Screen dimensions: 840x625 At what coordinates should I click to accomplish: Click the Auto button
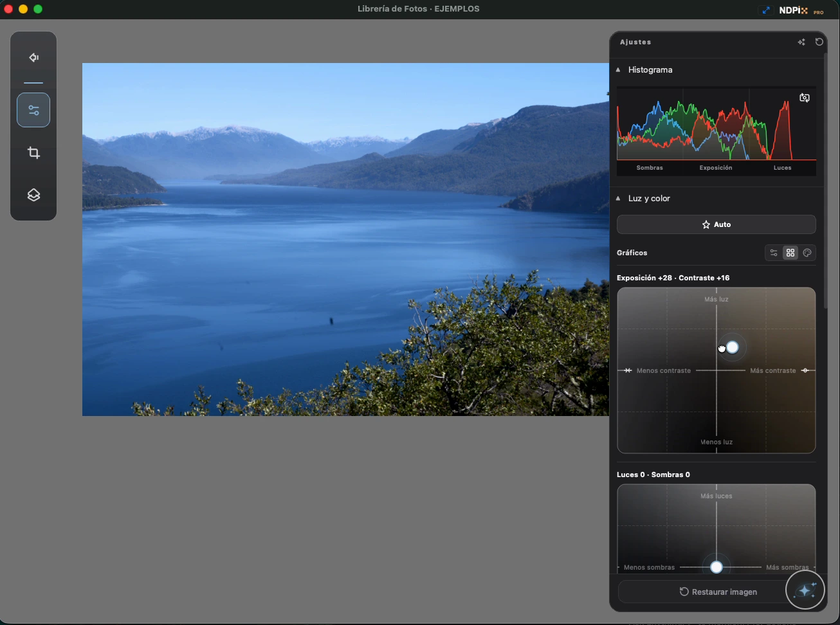pos(717,224)
